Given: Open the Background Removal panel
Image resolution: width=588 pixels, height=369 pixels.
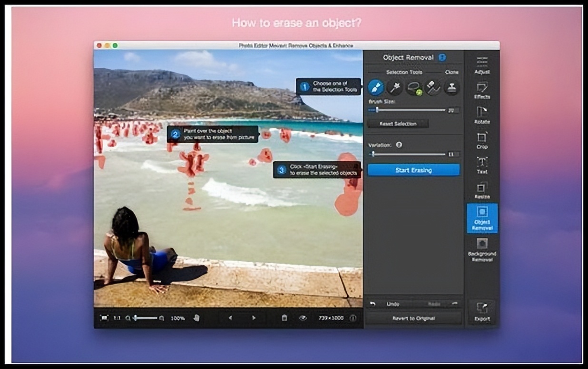Looking at the screenshot, I should [x=482, y=250].
